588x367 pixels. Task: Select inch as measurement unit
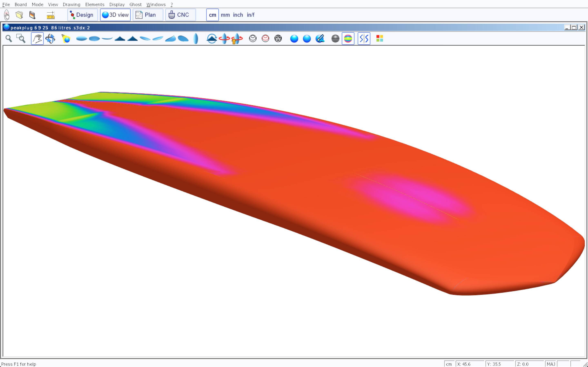[x=238, y=15]
